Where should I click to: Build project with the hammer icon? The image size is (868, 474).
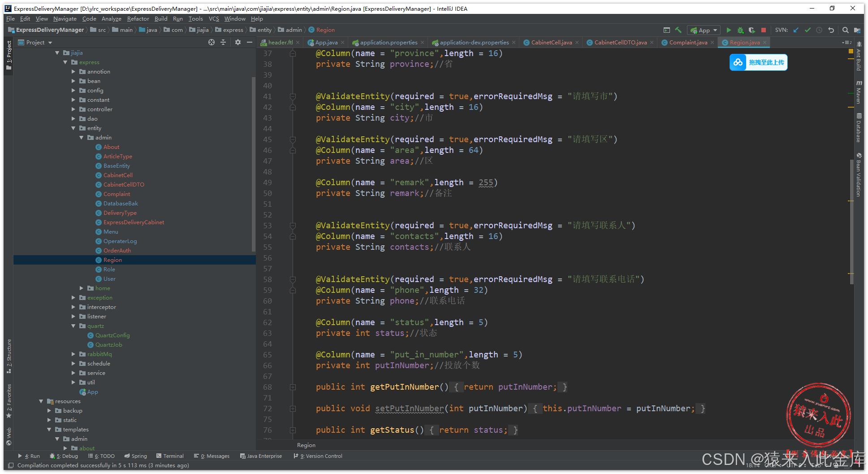point(678,30)
